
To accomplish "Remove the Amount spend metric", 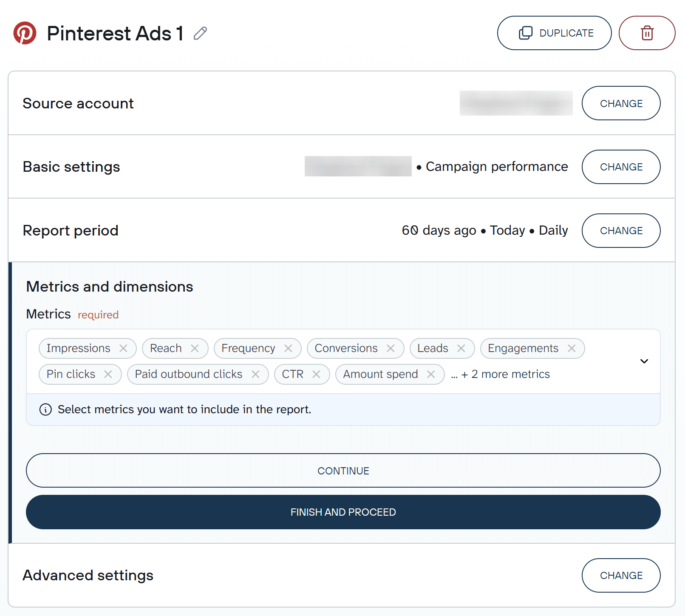I will (431, 374).
